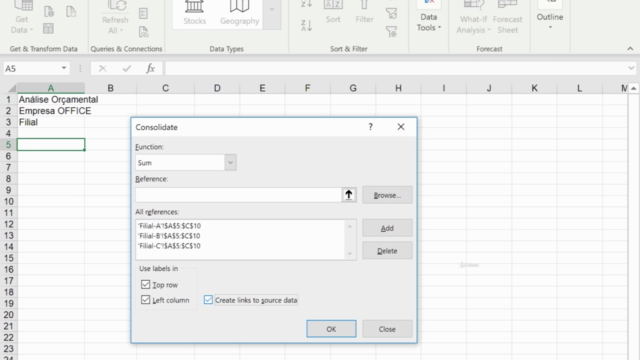
Task: Select the Geography data type
Action: (240, 13)
